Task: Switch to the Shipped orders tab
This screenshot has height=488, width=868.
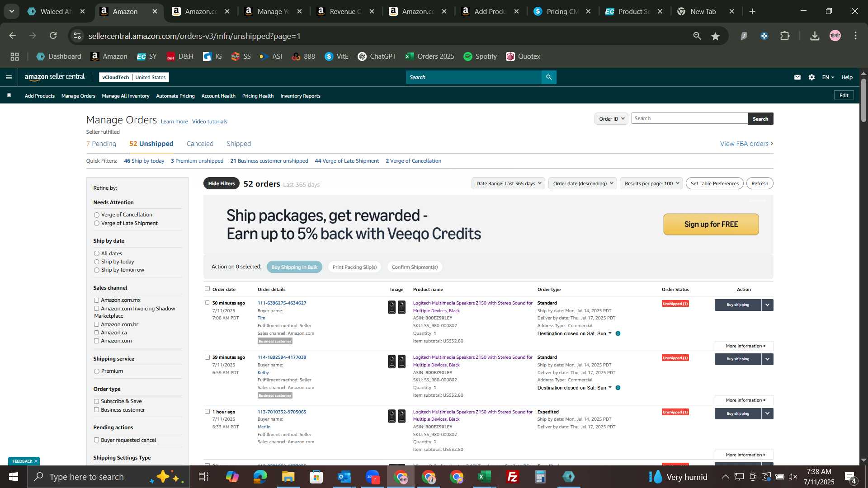Action: point(239,144)
